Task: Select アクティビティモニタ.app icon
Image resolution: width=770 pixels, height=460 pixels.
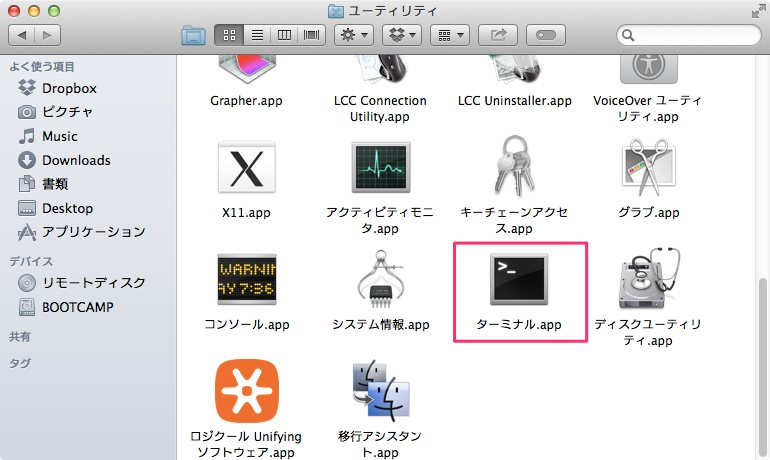Action: 381,167
